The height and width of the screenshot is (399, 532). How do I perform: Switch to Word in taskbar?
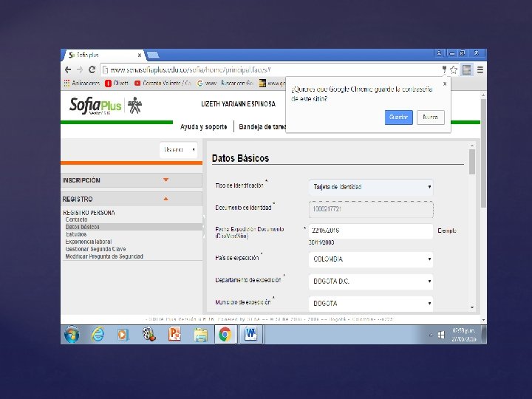[250, 335]
